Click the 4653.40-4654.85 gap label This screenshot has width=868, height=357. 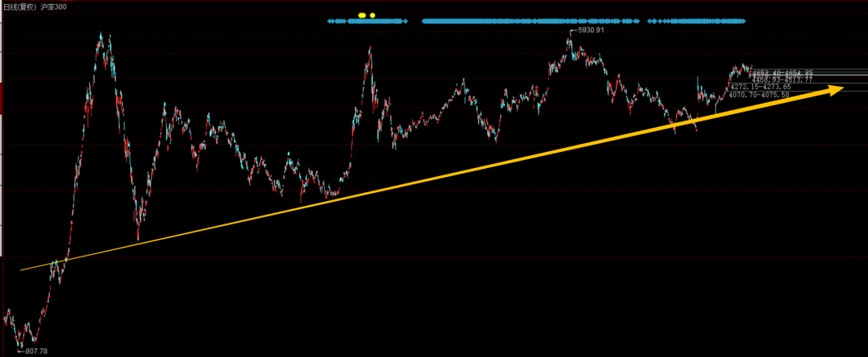(x=782, y=73)
